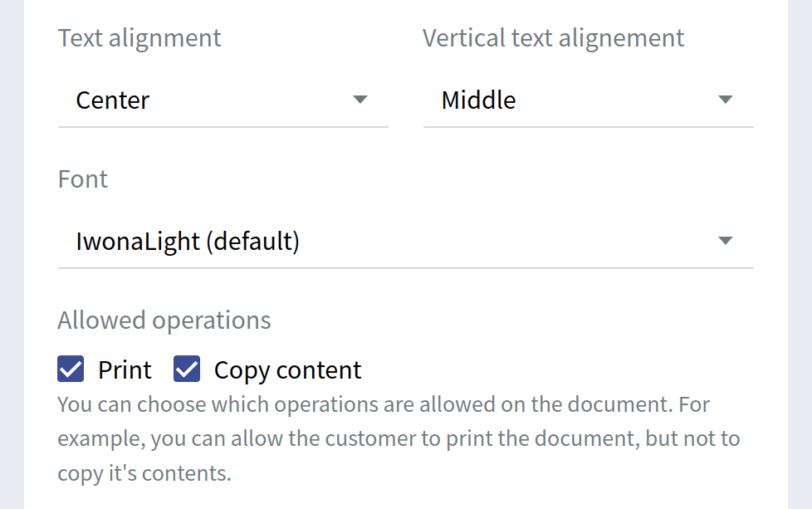Click the checkmark inside Copy content checkbox
This screenshot has height=509, width=812.
pyautogui.click(x=187, y=369)
